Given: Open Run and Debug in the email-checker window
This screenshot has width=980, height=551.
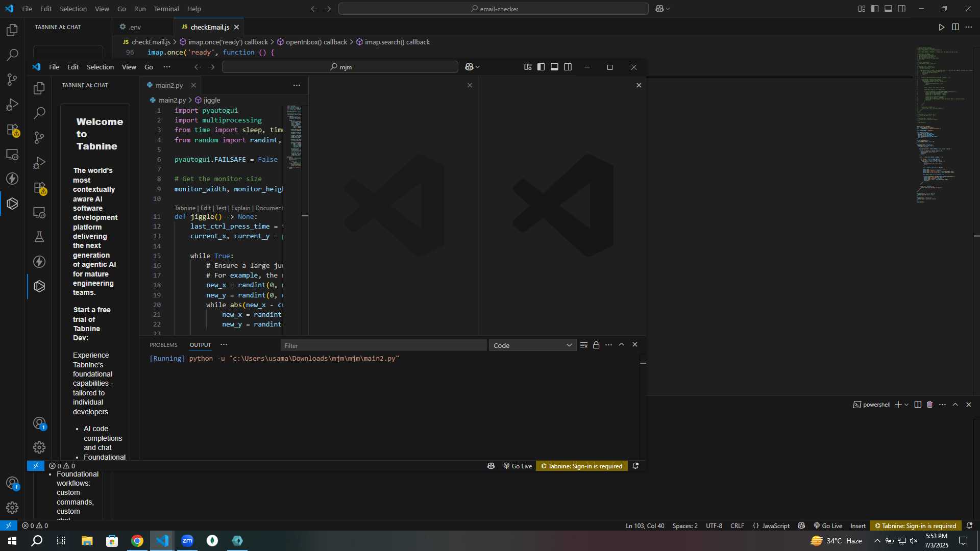Looking at the screenshot, I should click(12, 105).
